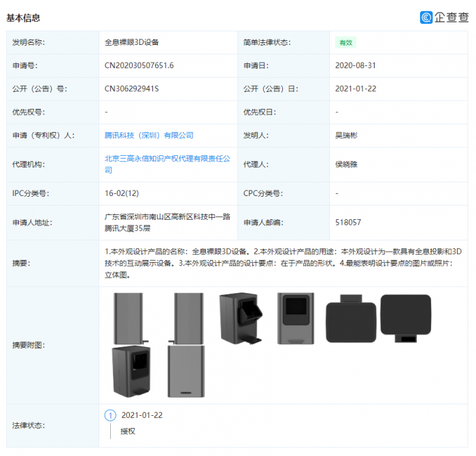Open the perspective image with open front flap

tap(243, 318)
